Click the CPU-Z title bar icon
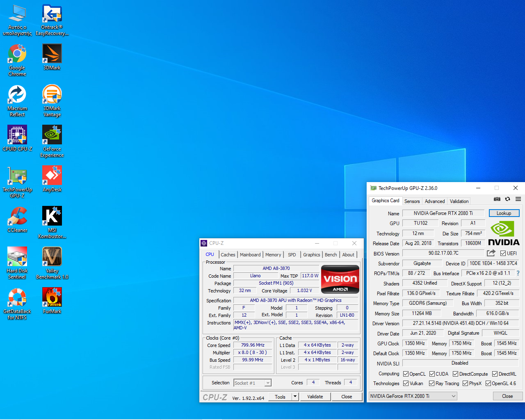The width and height of the screenshot is (525, 420). pyautogui.click(x=204, y=243)
